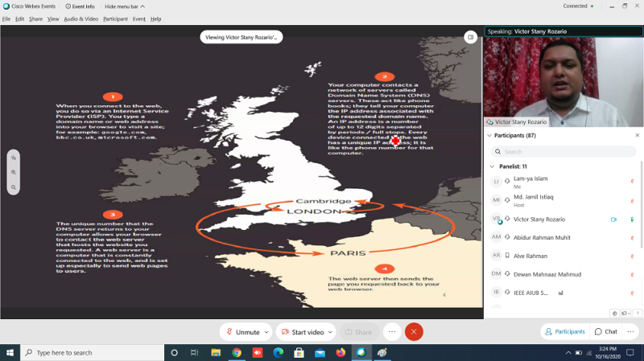Open the Participant menu

coord(115,18)
